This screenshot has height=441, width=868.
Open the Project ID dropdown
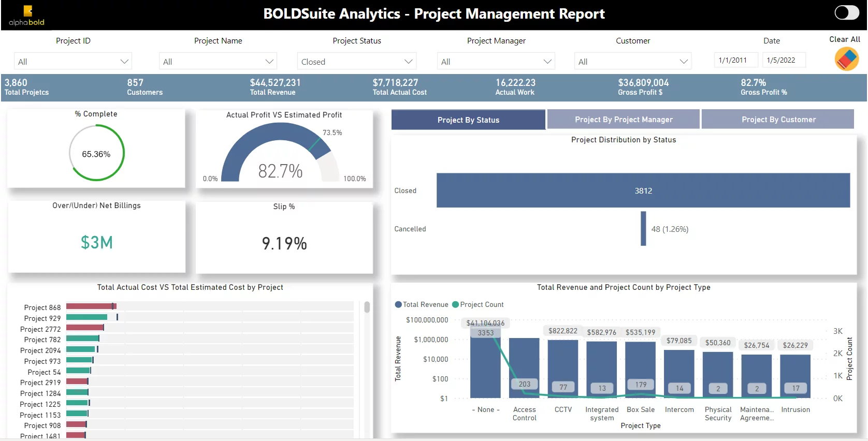tap(73, 61)
